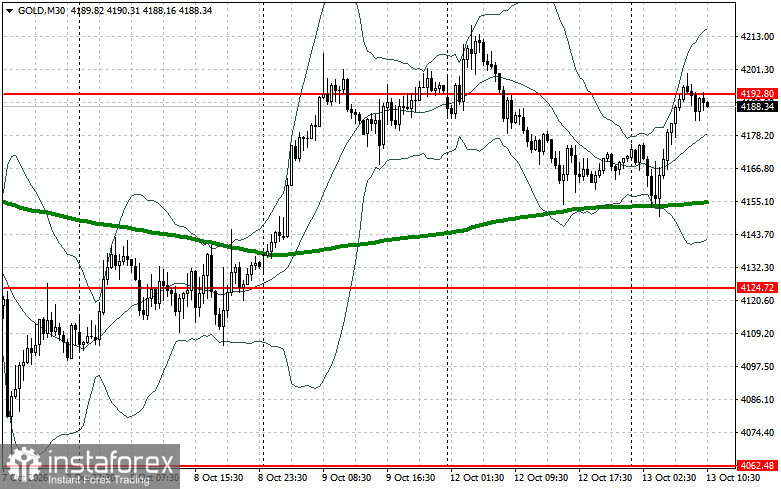The image size is (781, 489).
Task: Select the black 4188.34 current price tag
Action: (x=757, y=107)
